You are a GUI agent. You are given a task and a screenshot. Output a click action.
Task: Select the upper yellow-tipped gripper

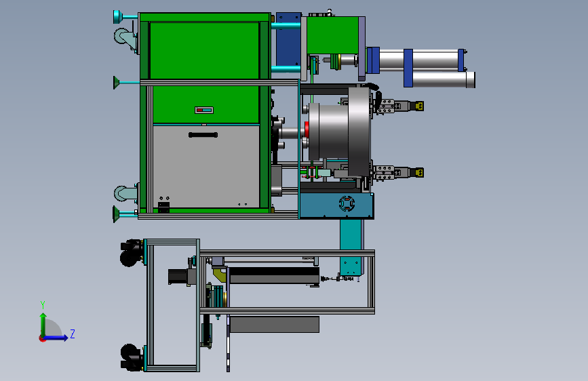(399, 106)
